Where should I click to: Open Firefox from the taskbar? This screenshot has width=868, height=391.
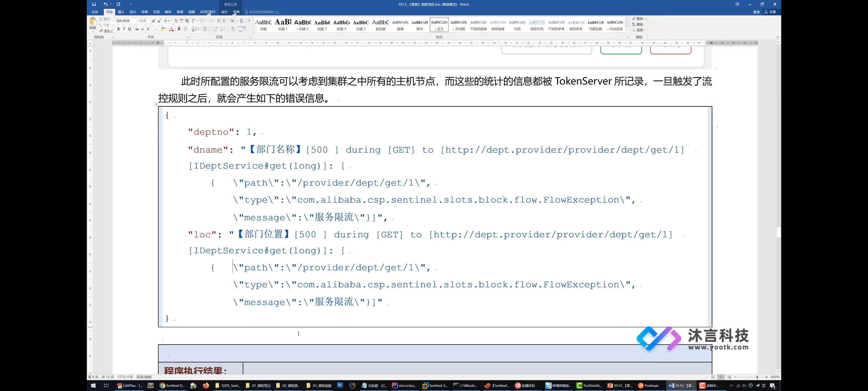(x=206, y=386)
